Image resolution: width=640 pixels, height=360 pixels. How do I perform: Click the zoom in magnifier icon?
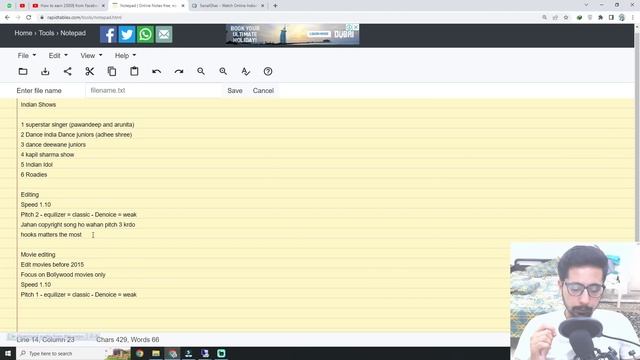[223, 71]
